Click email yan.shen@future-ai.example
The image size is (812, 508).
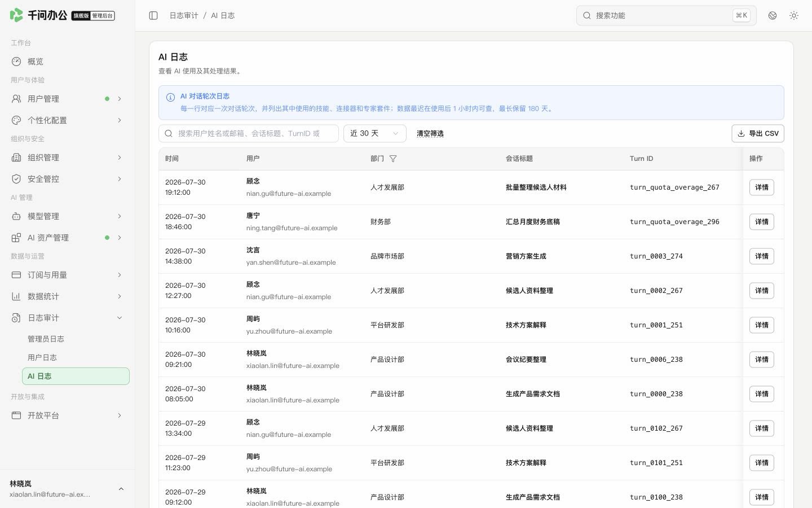click(x=291, y=262)
